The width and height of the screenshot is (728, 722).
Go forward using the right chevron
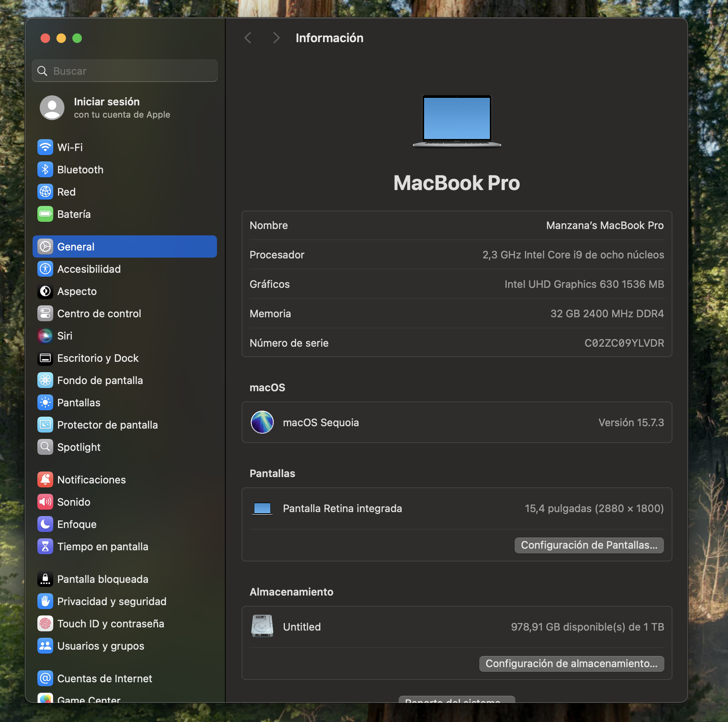(276, 38)
